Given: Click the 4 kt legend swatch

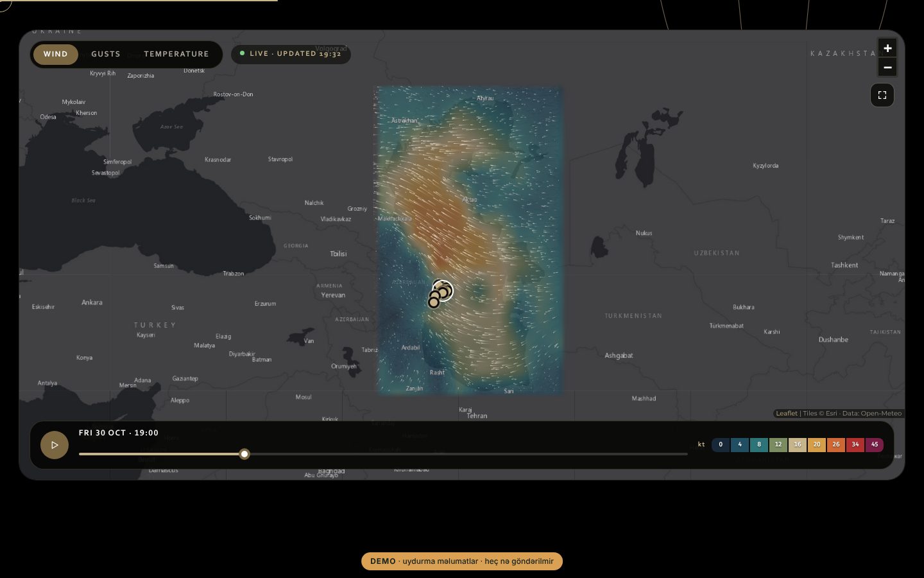Looking at the screenshot, I should (740, 444).
